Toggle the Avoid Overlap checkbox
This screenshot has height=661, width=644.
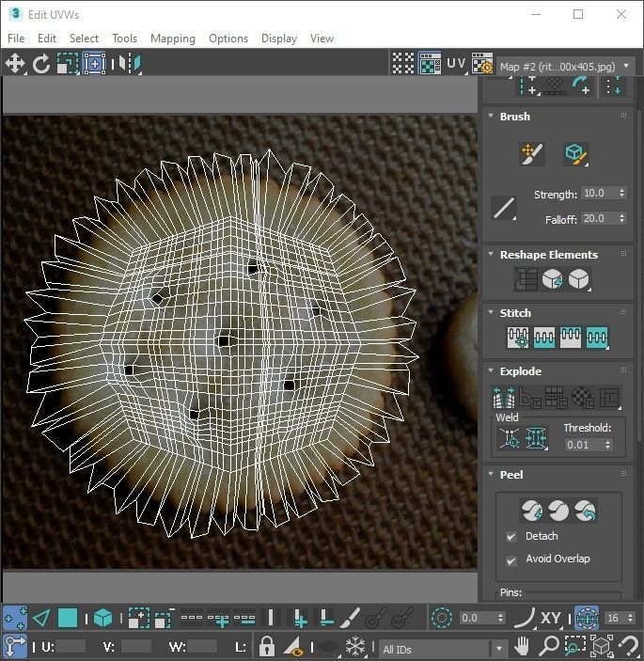511,560
